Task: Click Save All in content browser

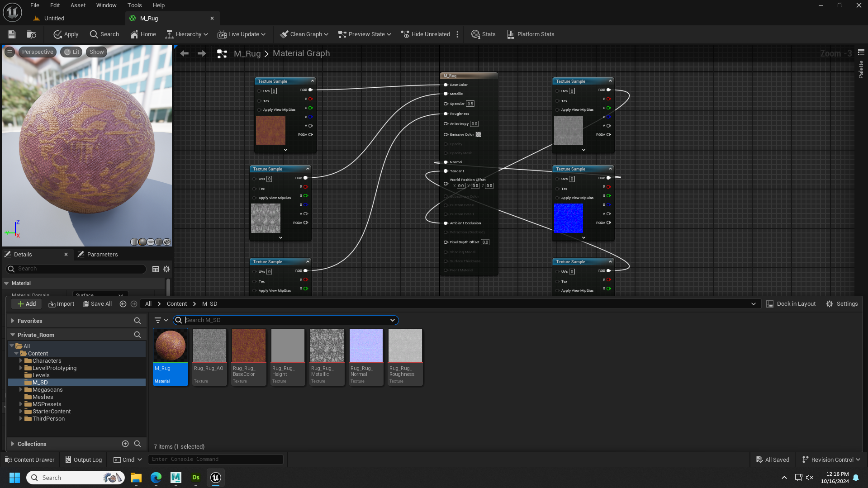Action: 97,304
